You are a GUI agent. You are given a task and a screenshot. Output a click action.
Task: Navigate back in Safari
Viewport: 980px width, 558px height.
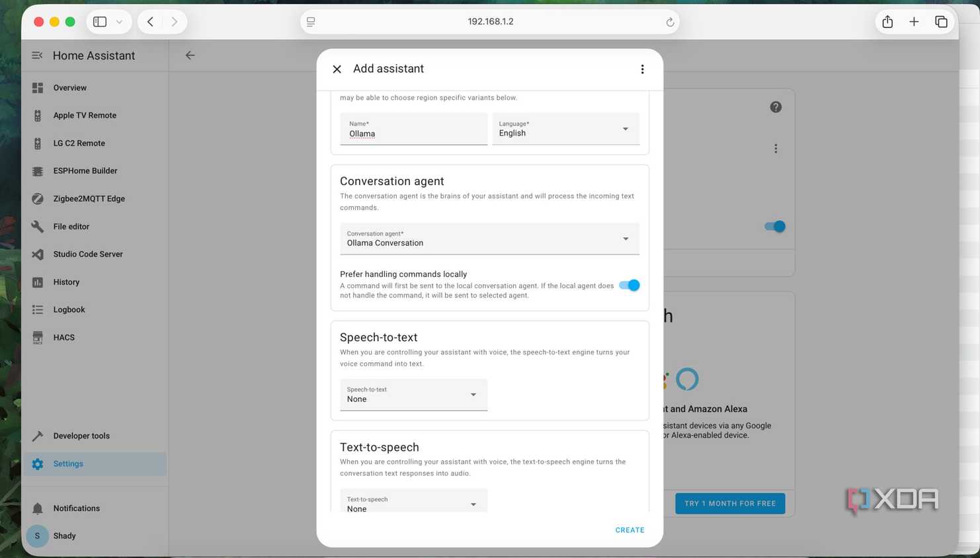point(151,22)
